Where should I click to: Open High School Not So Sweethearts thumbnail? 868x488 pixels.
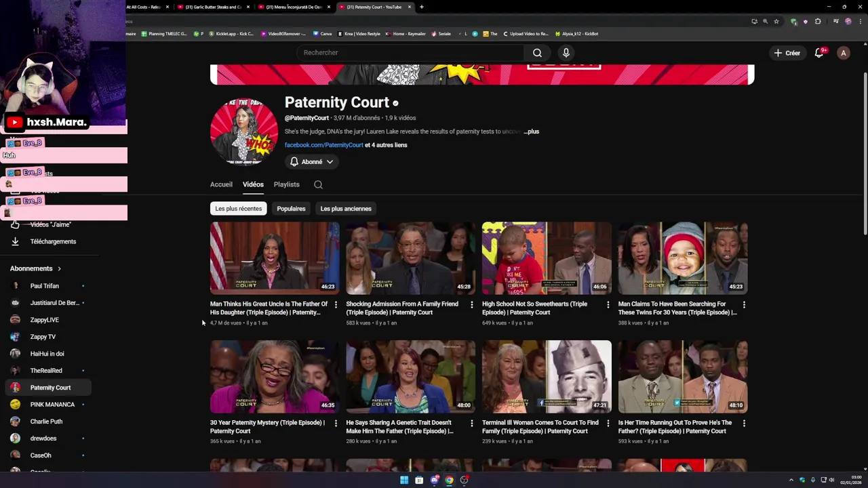[547, 258]
